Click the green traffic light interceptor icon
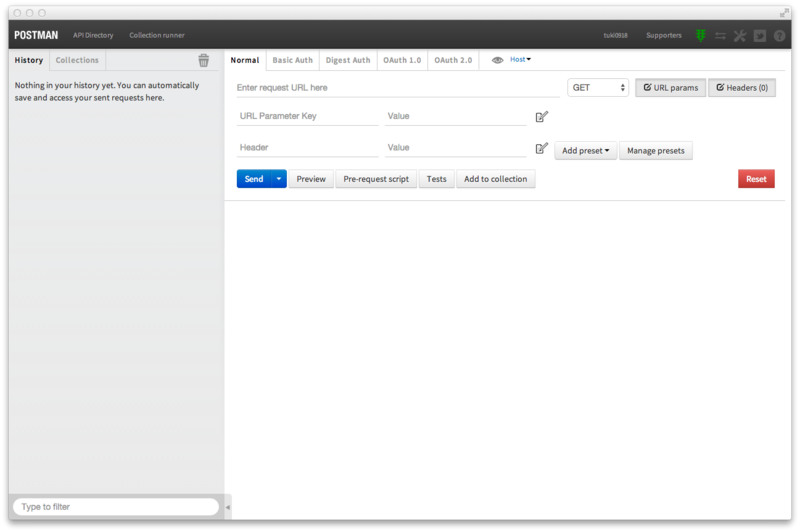 (701, 35)
